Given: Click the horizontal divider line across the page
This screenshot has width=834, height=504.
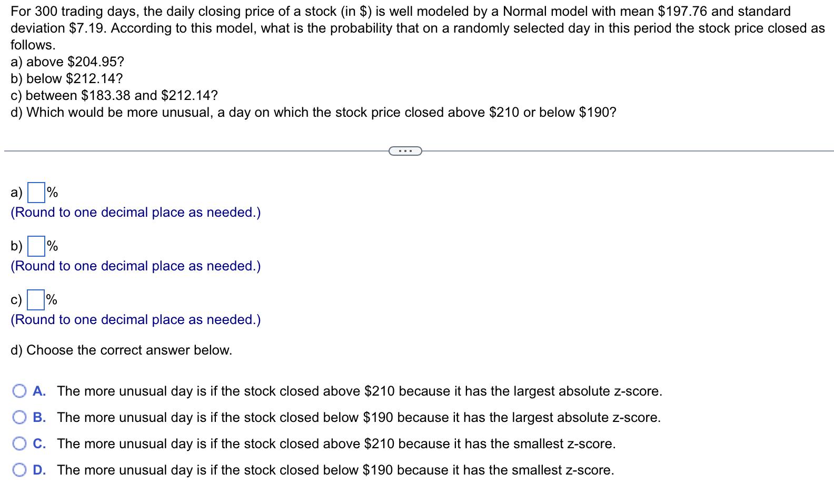Looking at the screenshot, I should pos(184,150).
